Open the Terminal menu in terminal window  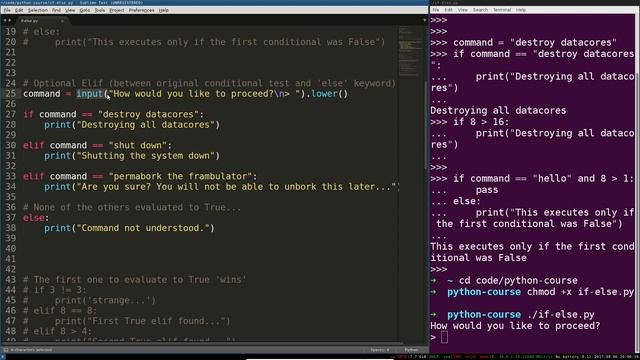[x=502, y=10]
